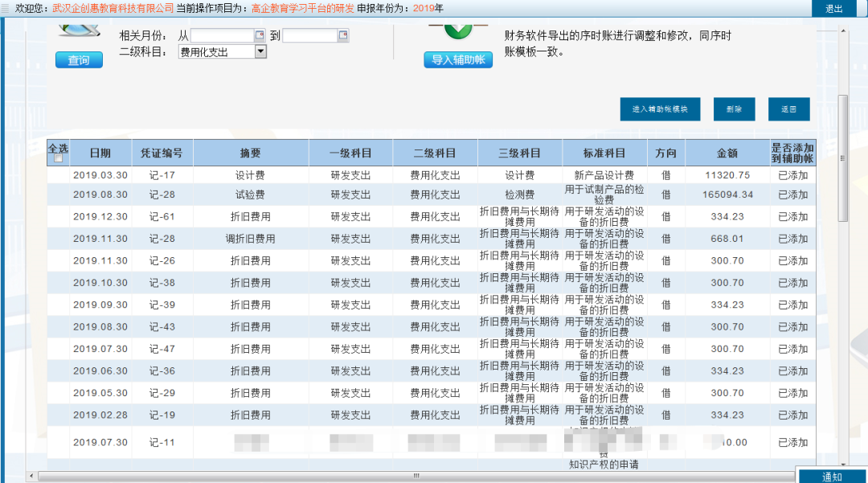The image size is (868, 483).
Task: Click 用于试制产品的检验费 cell
Action: point(604,194)
